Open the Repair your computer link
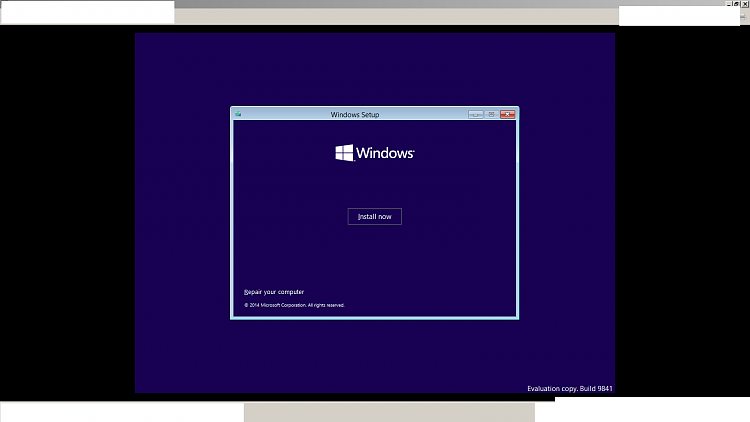Screen dimensions: 750x422 (x=274, y=292)
